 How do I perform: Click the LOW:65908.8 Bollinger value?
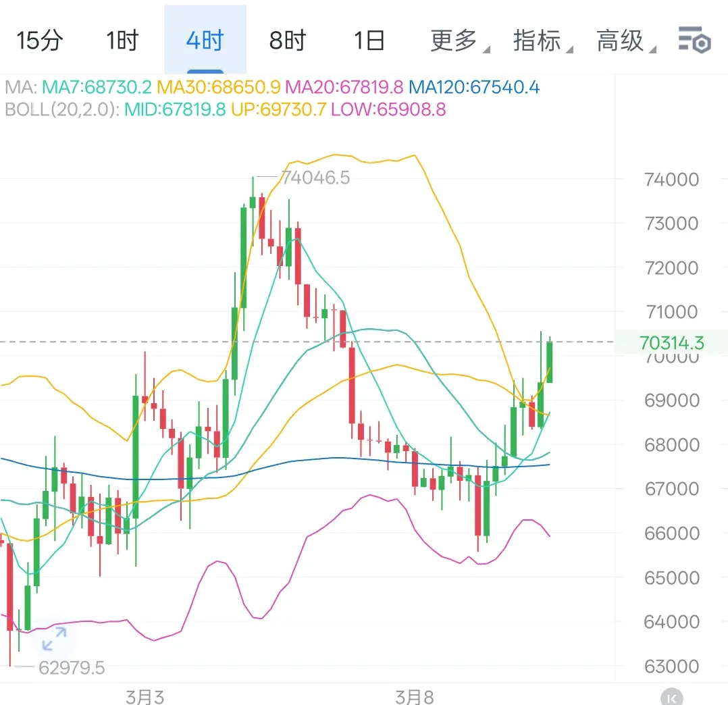pos(388,109)
